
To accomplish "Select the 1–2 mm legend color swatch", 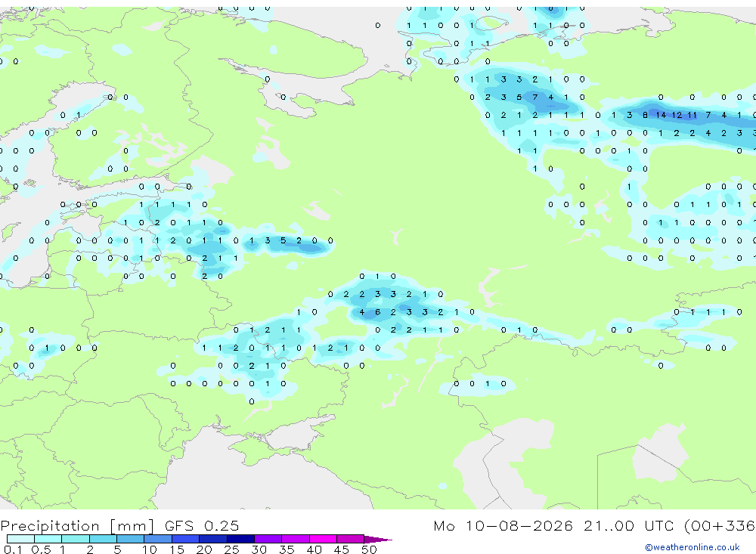I will click(76, 539).
